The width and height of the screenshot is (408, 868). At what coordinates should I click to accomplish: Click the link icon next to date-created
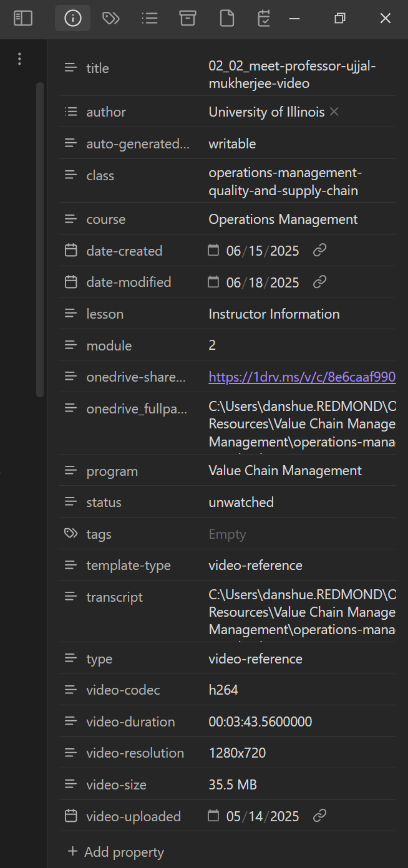click(x=319, y=251)
